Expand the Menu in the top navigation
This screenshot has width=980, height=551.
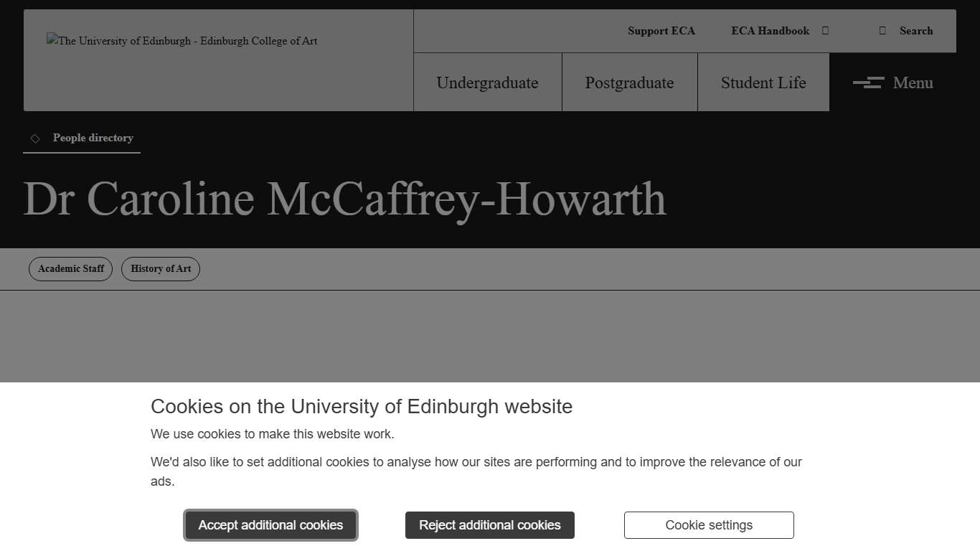pos(913,83)
